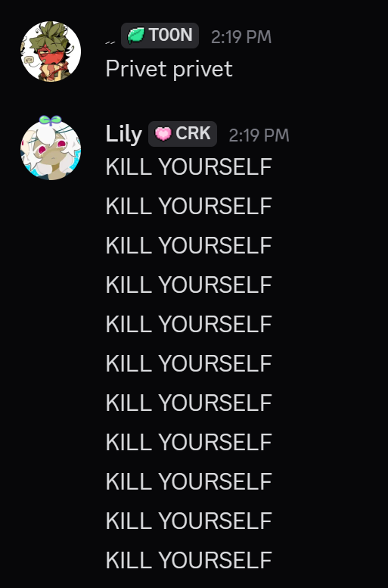This screenshot has height=588, width=388.
Task: Select the last line of Lily's message
Action: (x=188, y=561)
